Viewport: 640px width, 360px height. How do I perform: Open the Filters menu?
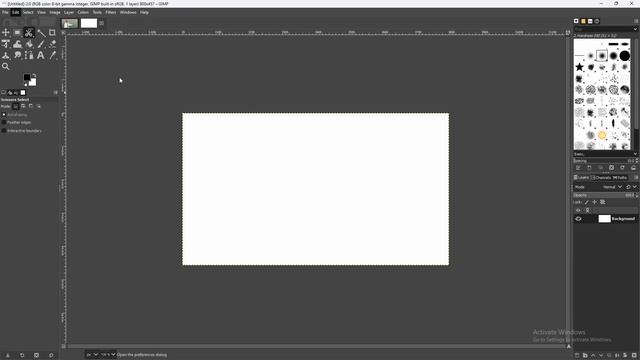111,12
